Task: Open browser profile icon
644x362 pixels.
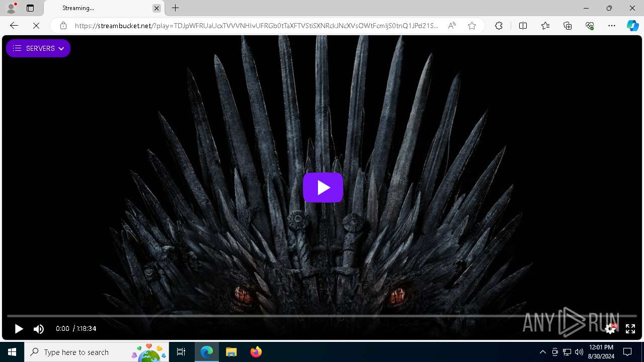Action: pyautogui.click(x=11, y=8)
